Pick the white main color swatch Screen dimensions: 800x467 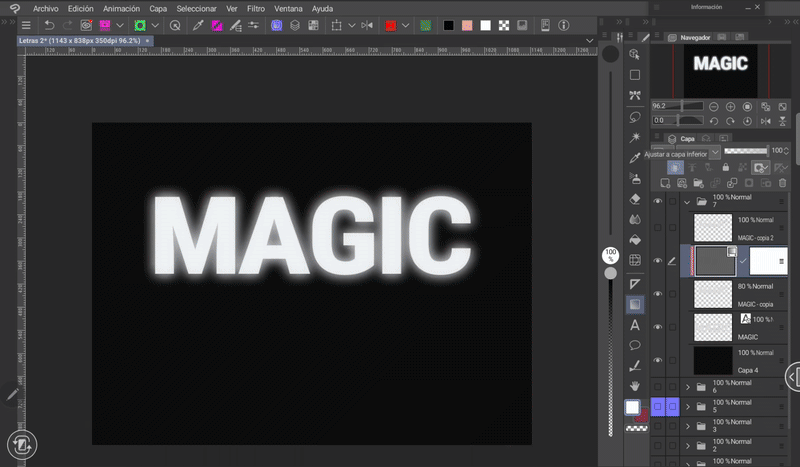click(632, 407)
